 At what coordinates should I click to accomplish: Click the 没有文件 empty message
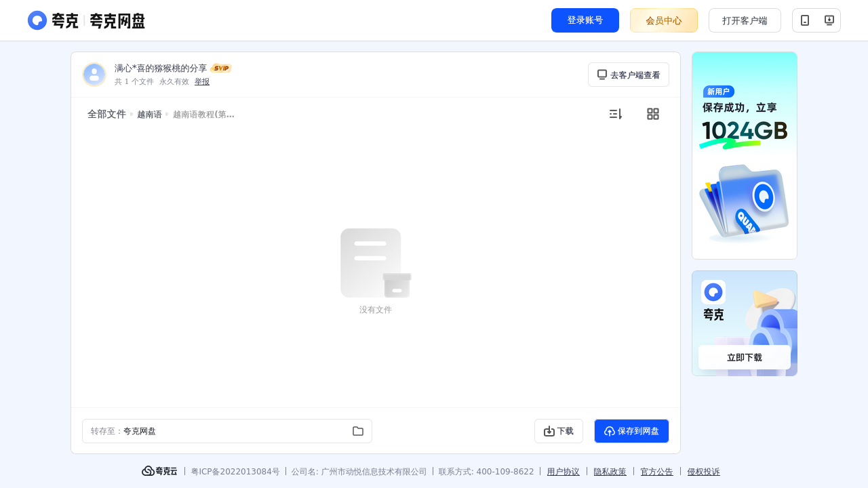coord(376,310)
